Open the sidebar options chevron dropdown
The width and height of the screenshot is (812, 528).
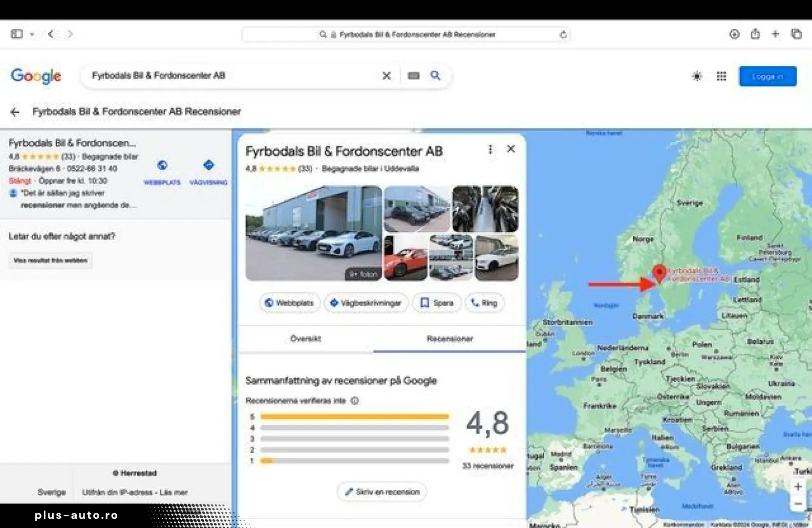click(32, 34)
